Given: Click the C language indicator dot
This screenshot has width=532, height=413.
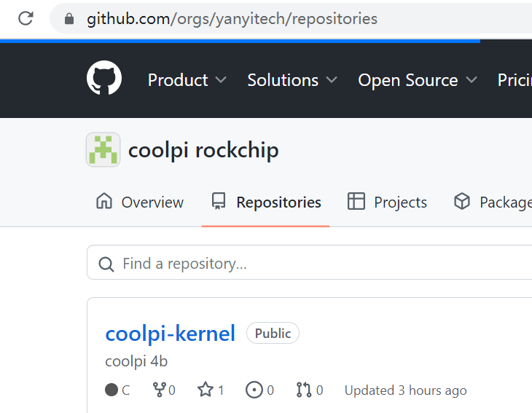Looking at the screenshot, I should [x=112, y=390].
